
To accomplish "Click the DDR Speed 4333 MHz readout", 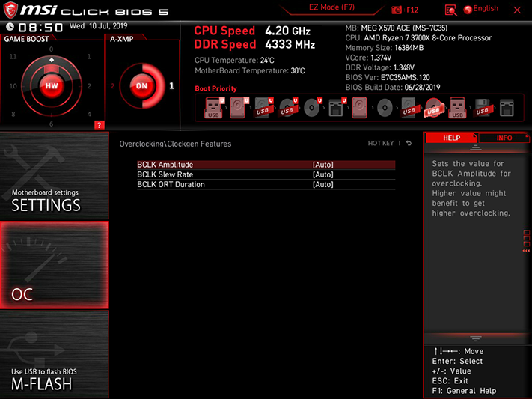I will pos(254,44).
